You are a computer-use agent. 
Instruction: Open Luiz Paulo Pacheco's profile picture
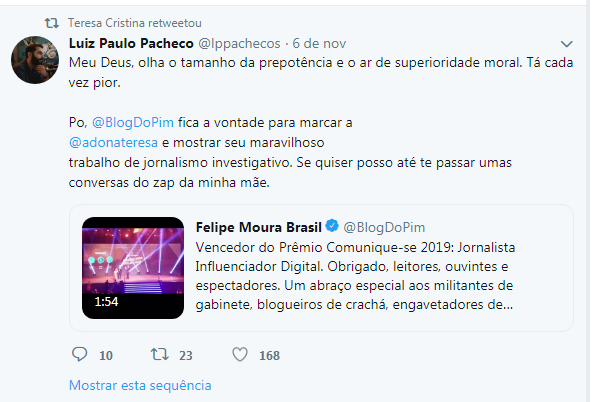(35, 60)
